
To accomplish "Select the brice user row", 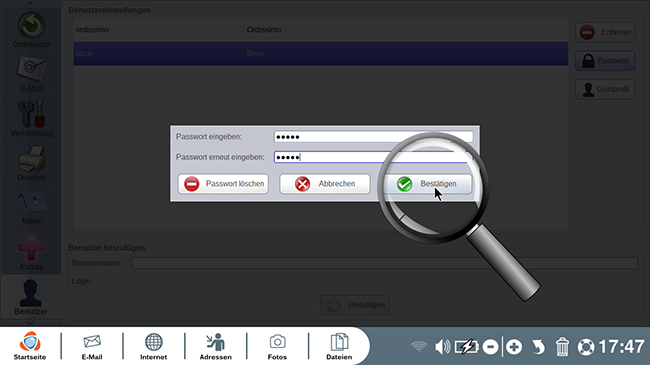I will coord(321,54).
